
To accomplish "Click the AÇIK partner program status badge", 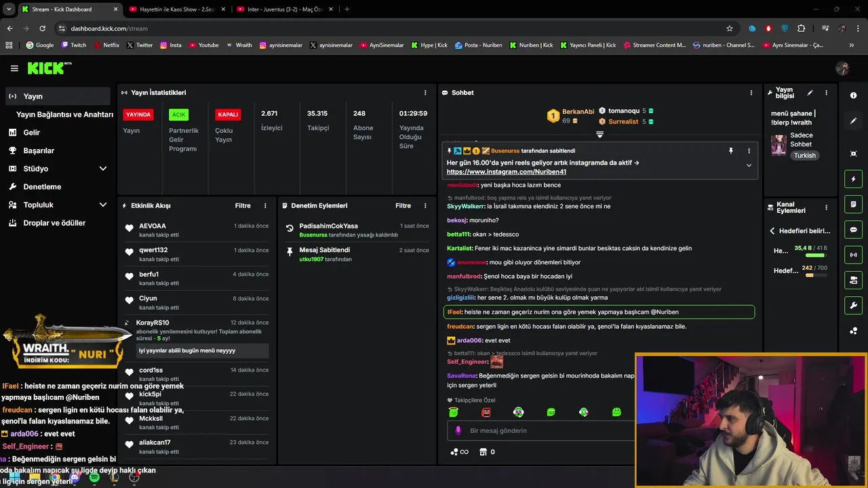I will click(178, 115).
